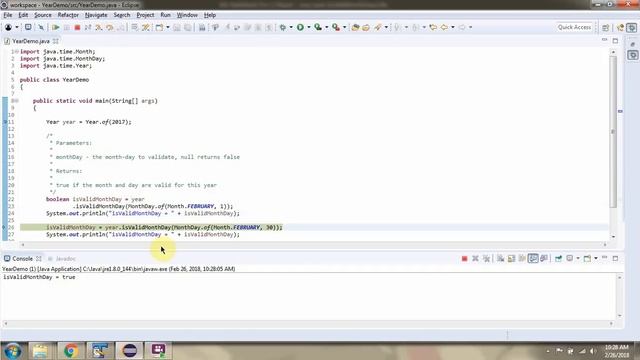Open Back navigation history dropdown
The image size is (640, 360).
[453, 27]
